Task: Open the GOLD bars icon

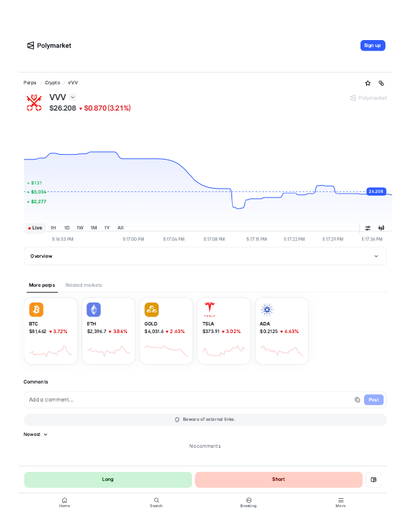Action: 151,310
